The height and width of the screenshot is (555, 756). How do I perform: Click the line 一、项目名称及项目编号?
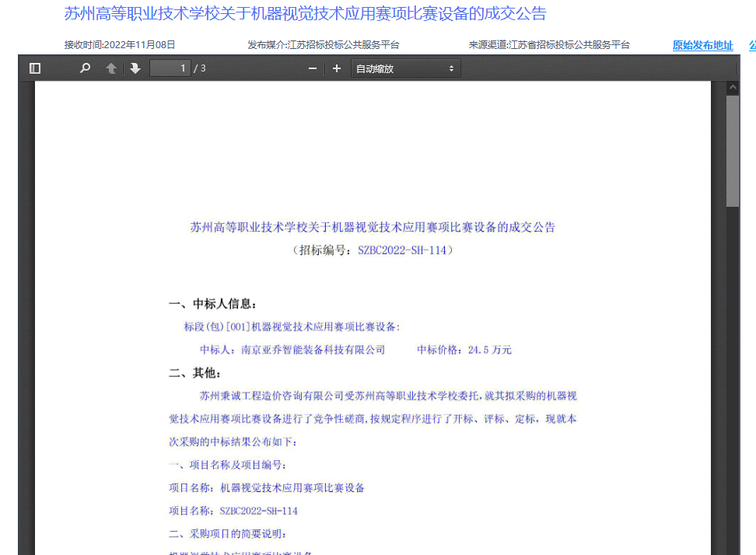[228, 465]
